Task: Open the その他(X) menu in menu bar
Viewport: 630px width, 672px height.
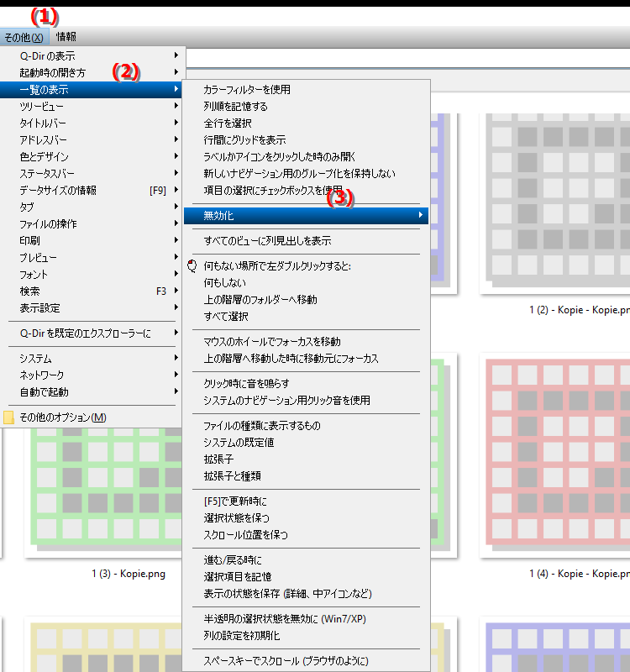Action: (24, 37)
